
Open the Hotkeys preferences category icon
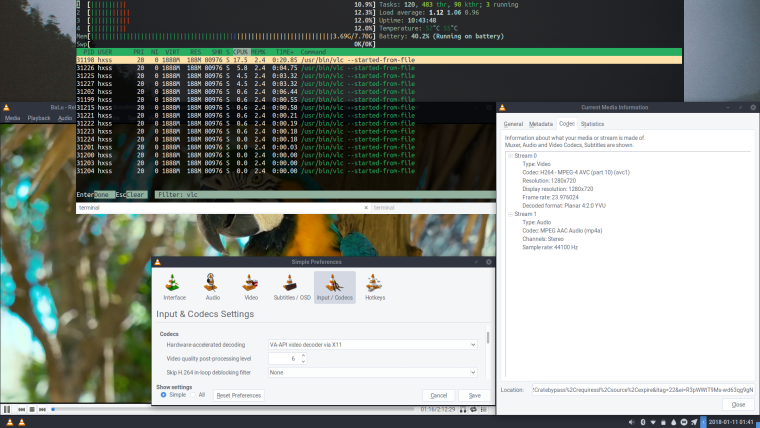pos(375,287)
